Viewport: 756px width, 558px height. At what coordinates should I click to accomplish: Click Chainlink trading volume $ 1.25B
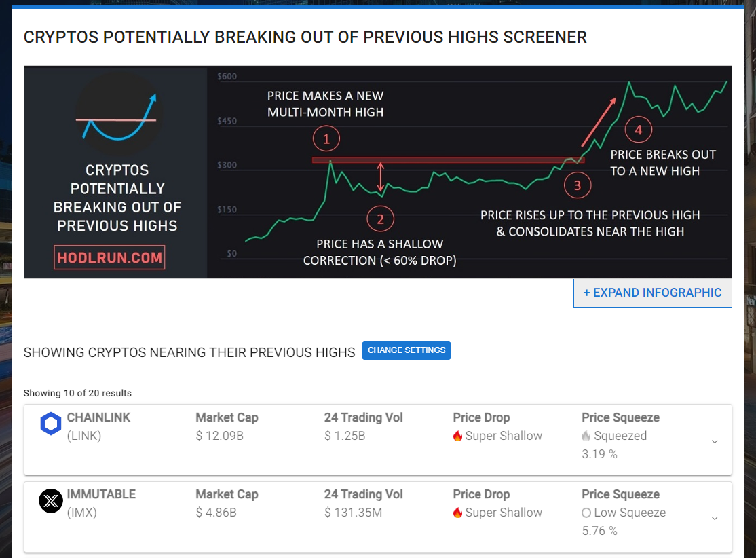pyautogui.click(x=345, y=436)
